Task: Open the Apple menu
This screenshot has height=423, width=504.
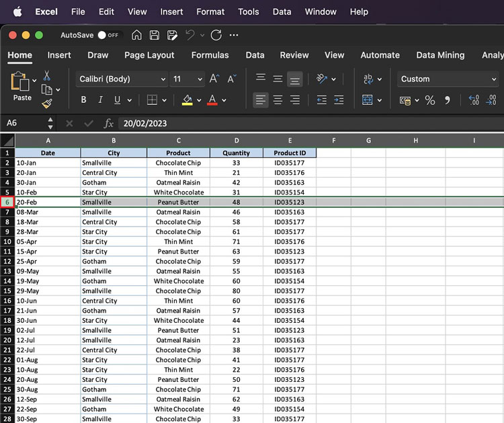Action: 17,12
